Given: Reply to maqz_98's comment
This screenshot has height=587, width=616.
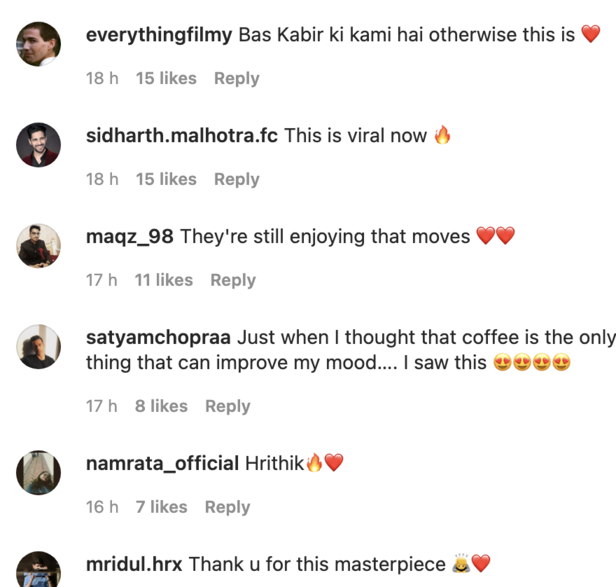Looking at the screenshot, I should pos(233,280).
